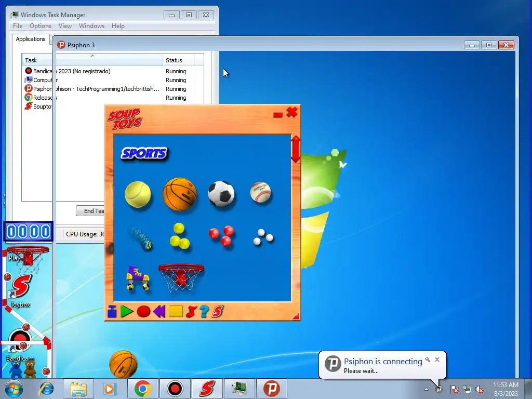Open network tray icon

(467, 389)
